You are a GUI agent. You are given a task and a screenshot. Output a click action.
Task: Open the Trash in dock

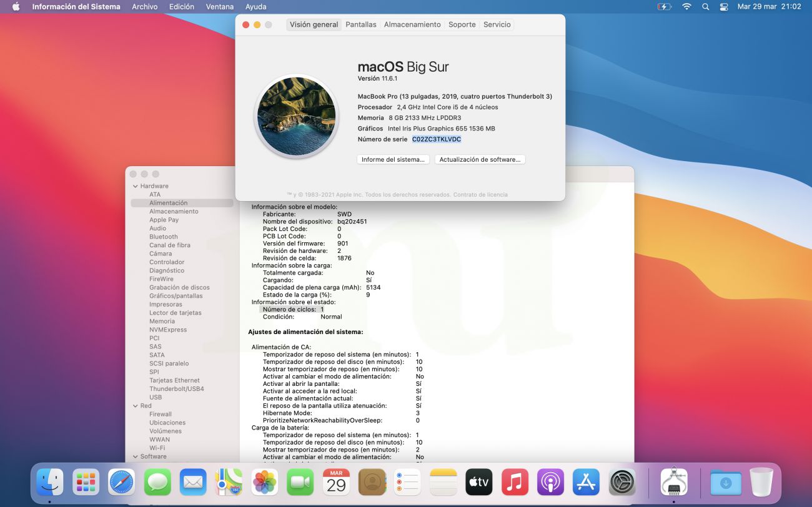(761, 482)
